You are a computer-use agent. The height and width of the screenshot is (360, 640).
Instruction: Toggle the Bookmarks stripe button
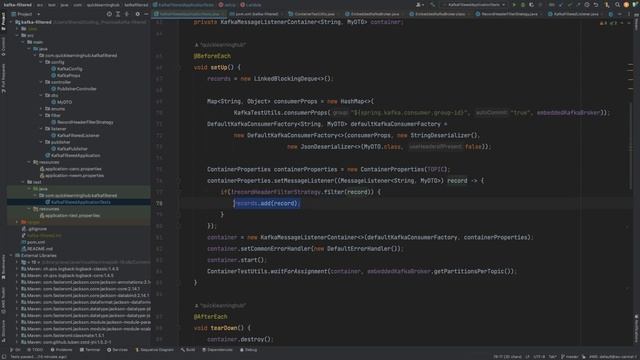pyautogui.click(x=3, y=267)
